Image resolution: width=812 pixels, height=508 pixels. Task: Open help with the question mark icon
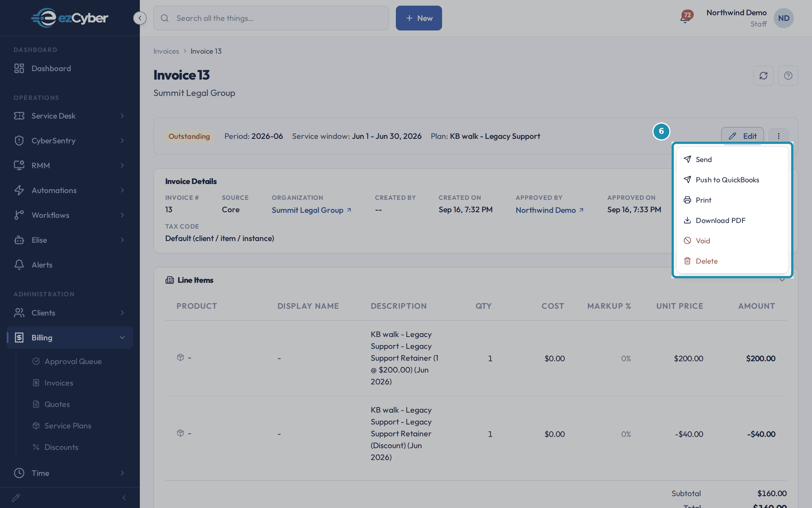pos(788,76)
